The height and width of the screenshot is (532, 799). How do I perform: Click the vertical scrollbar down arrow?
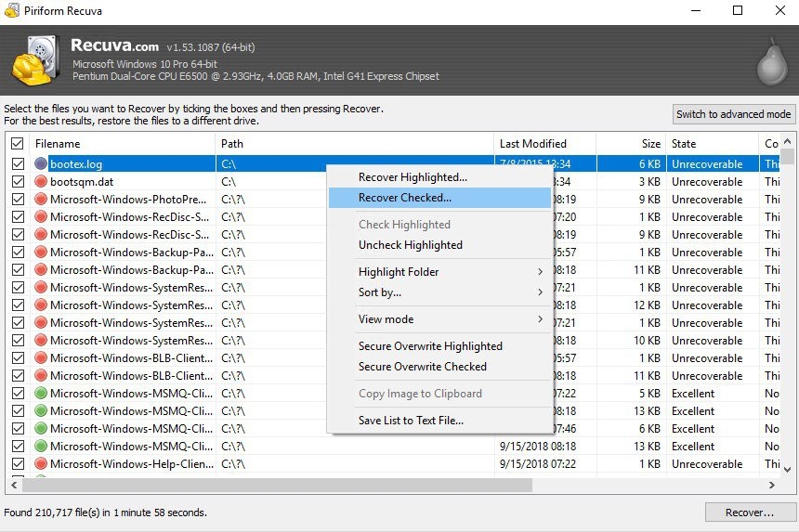point(787,470)
